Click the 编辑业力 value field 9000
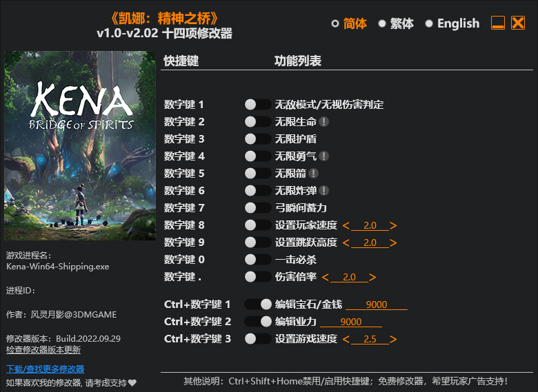538x392 pixels. (x=350, y=322)
